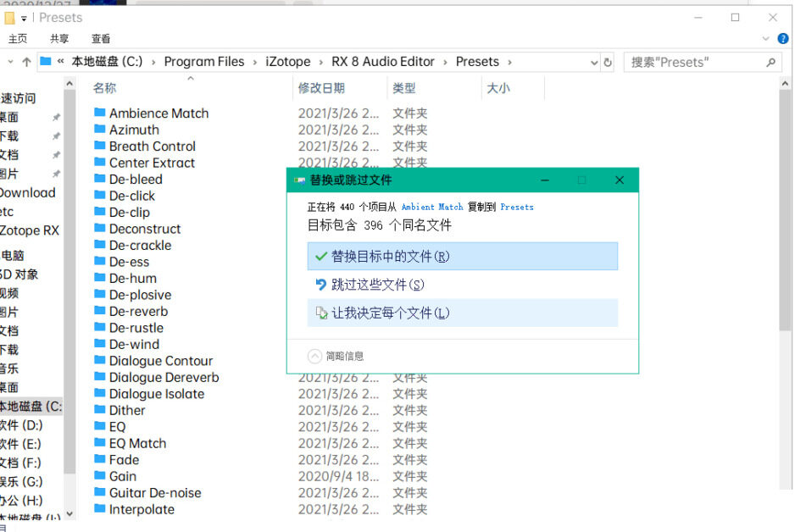Switch to the 查看 ribbon tab
Image resolution: width=806 pixels, height=532 pixels.
click(x=101, y=39)
